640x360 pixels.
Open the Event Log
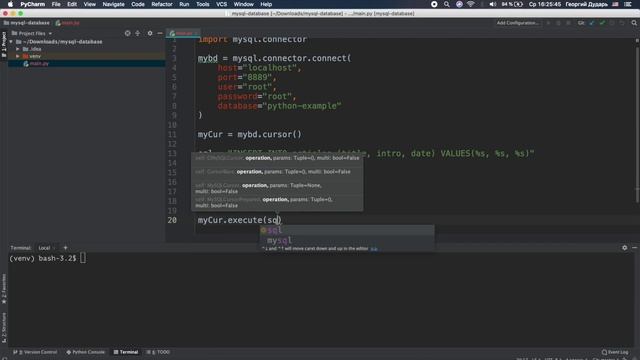click(x=615, y=352)
